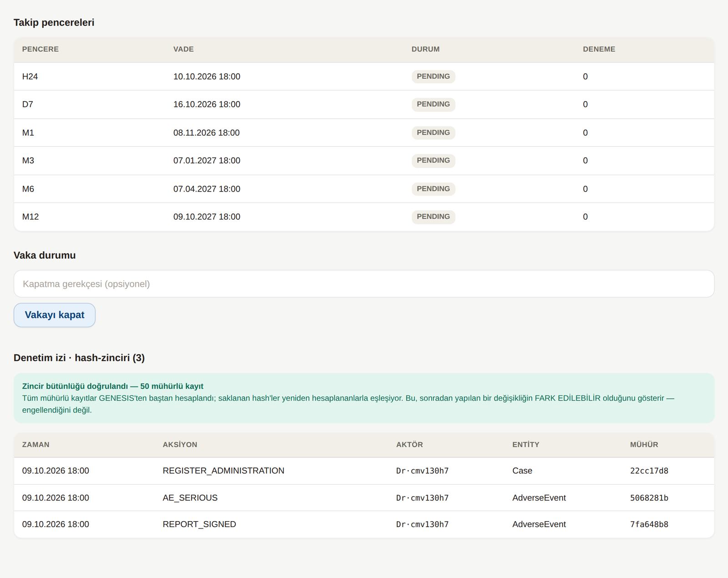Screen dimensions: 728x578
Task: Click the VADE column header
Action: pyautogui.click(x=183, y=49)
